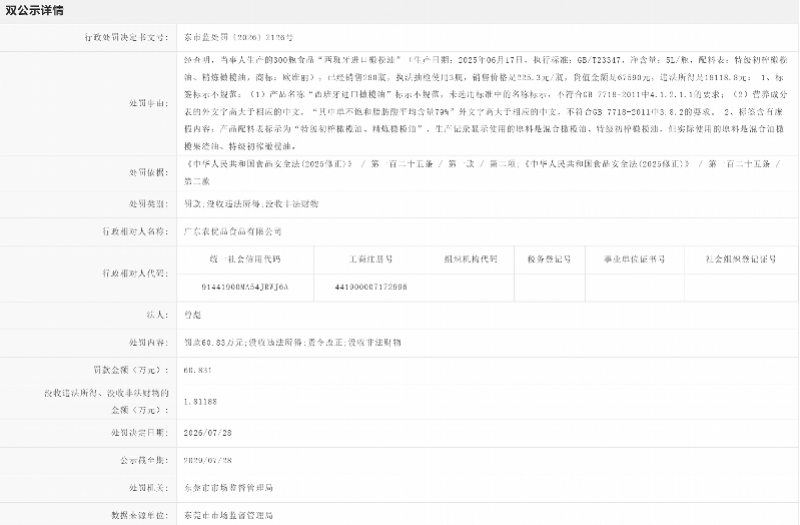Click the decision date 2026/07/28

tap(208, 433)
